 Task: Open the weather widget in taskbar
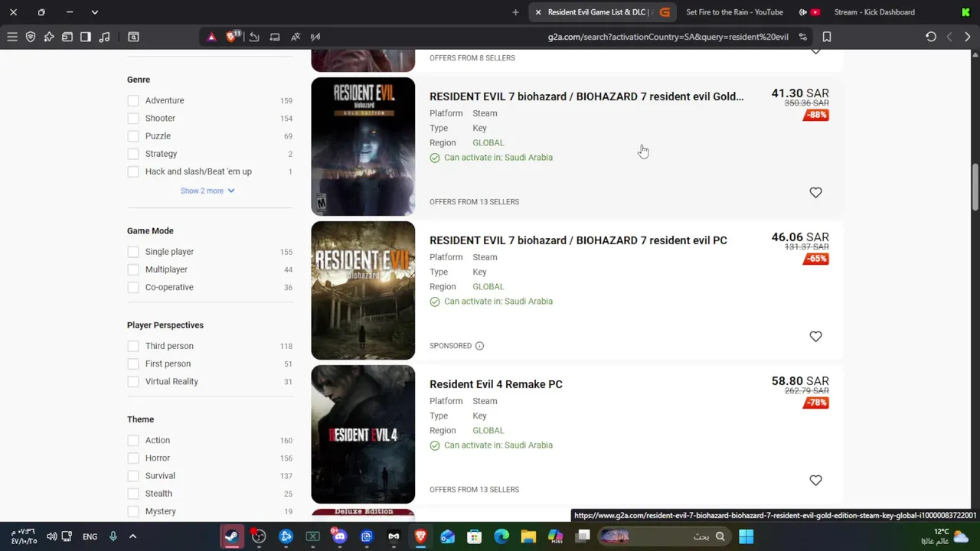946,536
